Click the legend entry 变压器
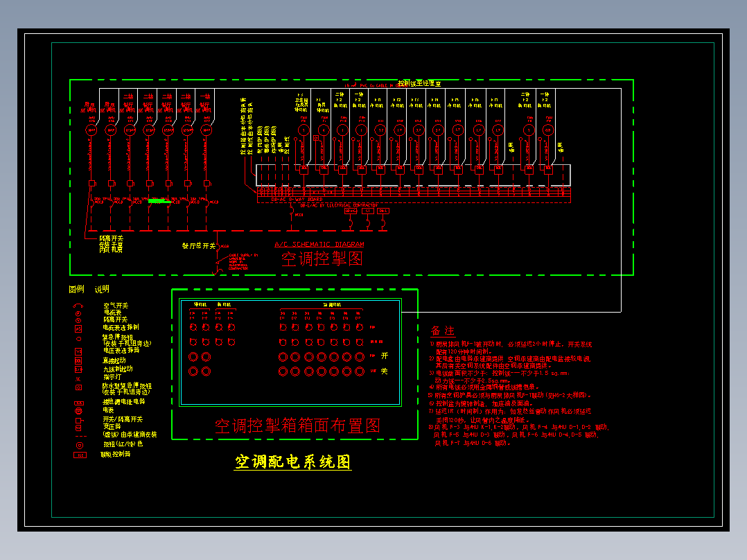The image size is (747, 560). click(x=112, y=426)
